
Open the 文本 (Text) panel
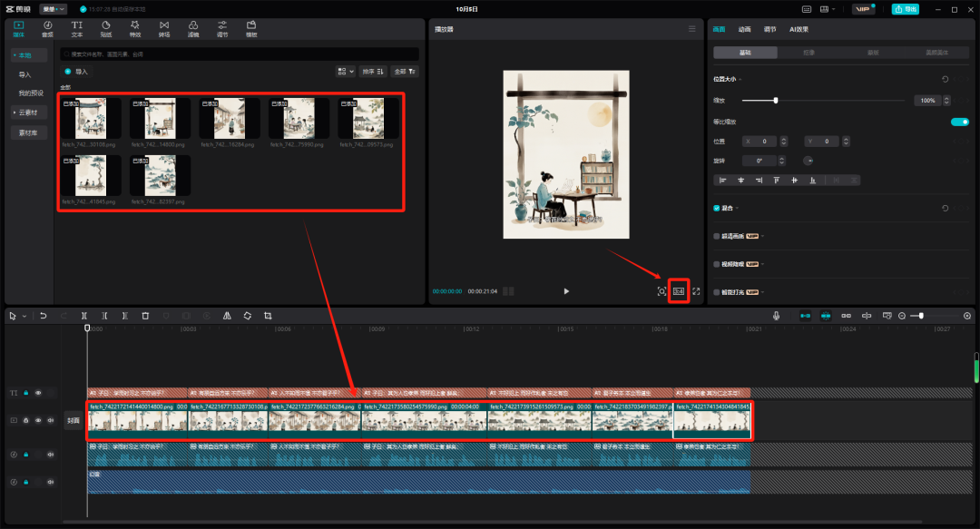pyautogui.click(x=77, y=29)
